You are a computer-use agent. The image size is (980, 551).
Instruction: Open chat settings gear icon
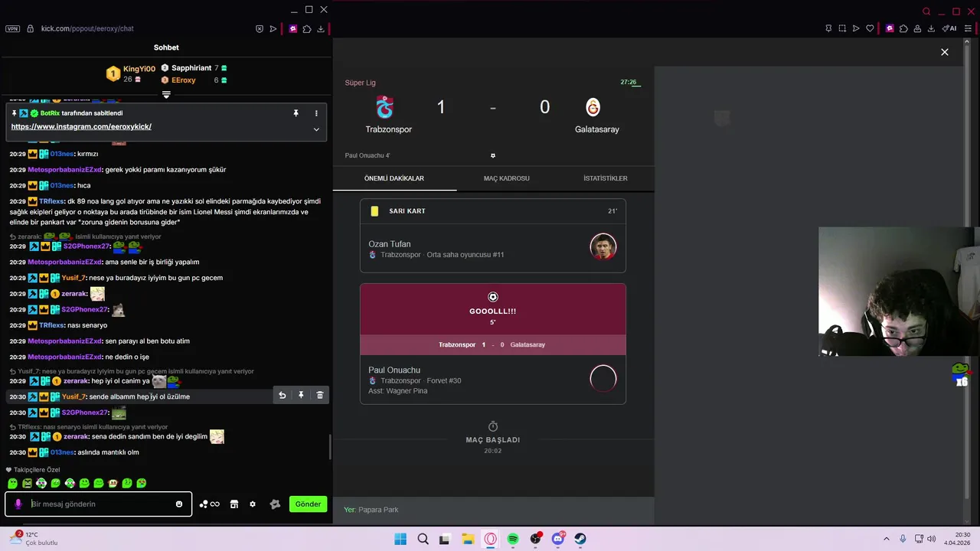pyautogui.click(x=253, y=504)
